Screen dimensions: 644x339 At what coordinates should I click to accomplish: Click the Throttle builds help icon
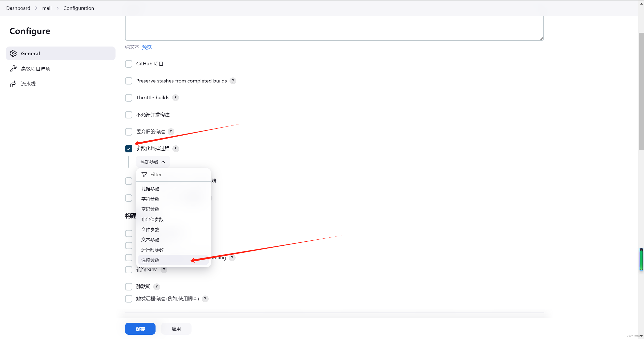(175, 98)
